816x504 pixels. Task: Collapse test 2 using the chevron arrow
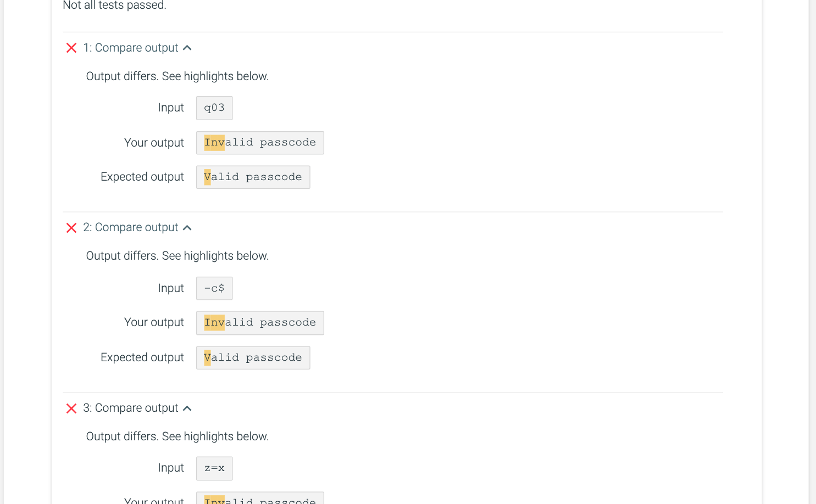[x=187, y=228]
